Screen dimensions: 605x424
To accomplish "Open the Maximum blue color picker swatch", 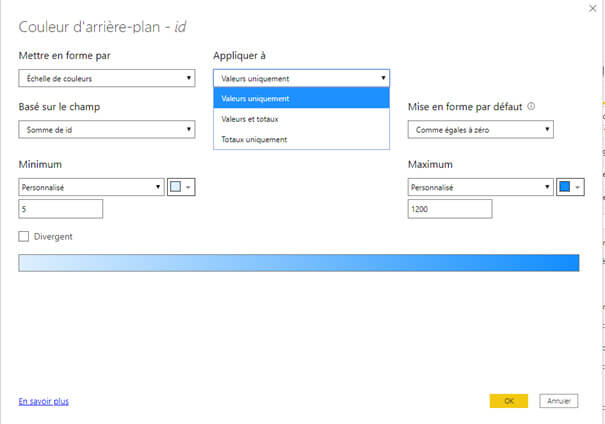I will [570, 187].
